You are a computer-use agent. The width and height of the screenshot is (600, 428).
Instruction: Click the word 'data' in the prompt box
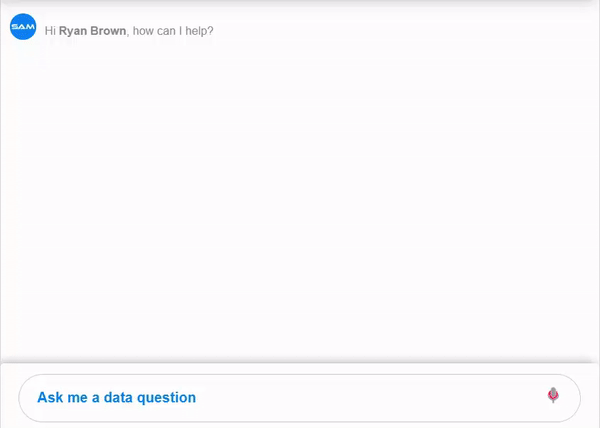point(118,398)
